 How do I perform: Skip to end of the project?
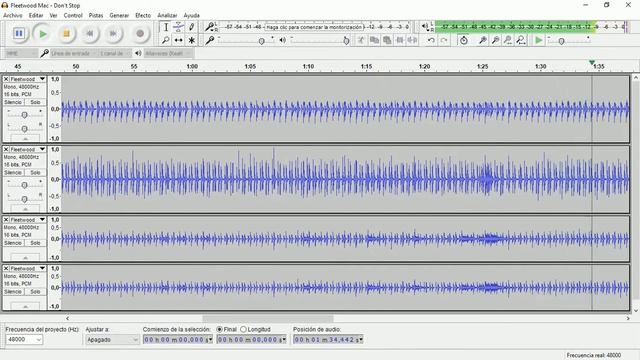tap(113, 33)
